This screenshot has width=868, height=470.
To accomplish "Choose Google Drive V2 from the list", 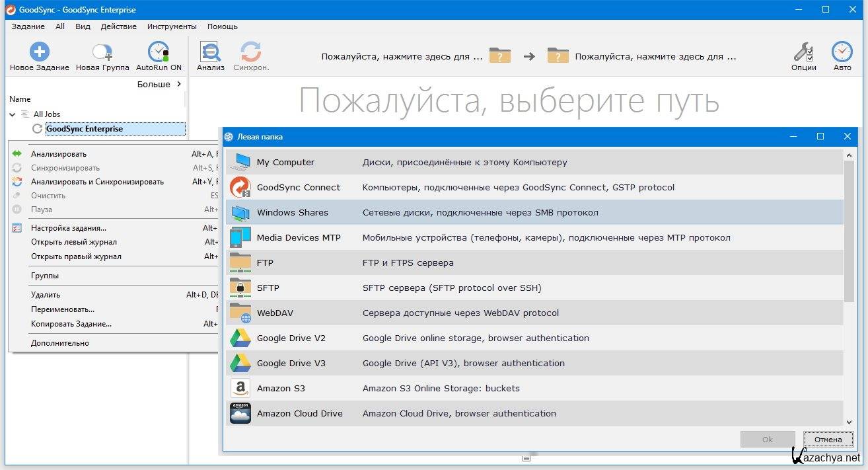I will (x=291, y=338).
